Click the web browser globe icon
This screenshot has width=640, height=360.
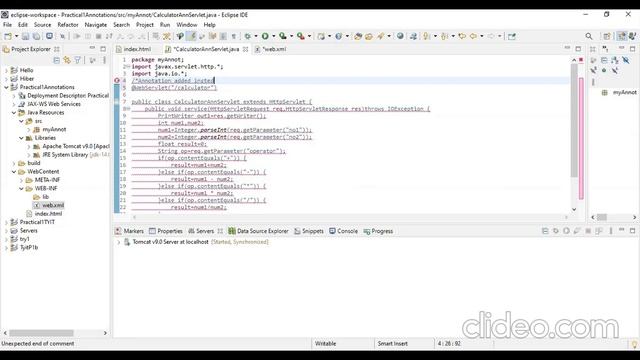click(400, 36)
